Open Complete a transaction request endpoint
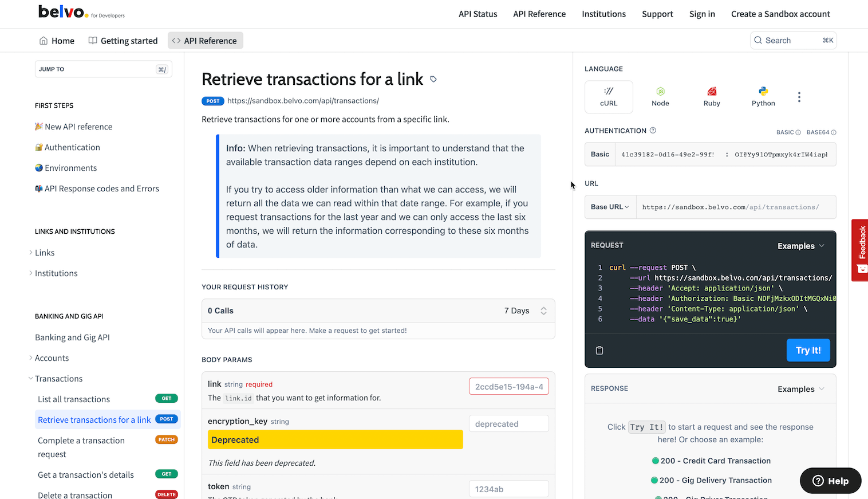The image size is (868, 499). pos(108,447)
